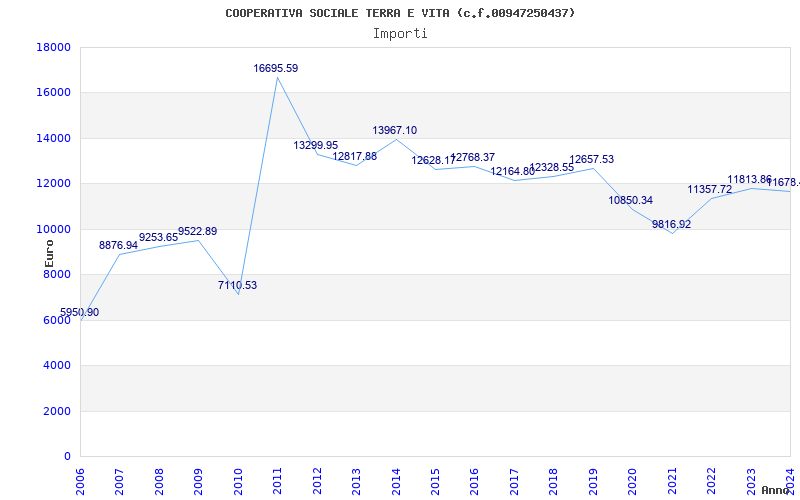The image size is (800, 500).
Task: Click the x-axis year label 2008
Action: click(159, 481)
